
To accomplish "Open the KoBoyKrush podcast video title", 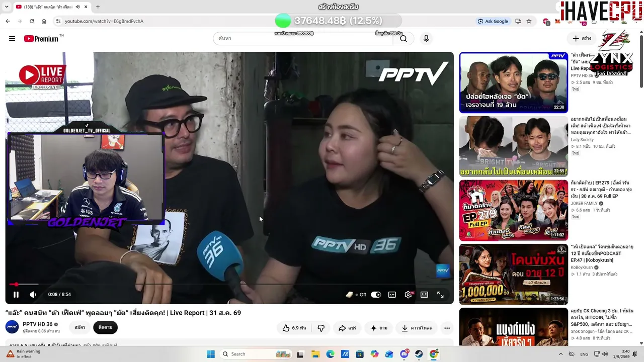I will (x=602, y=254).
